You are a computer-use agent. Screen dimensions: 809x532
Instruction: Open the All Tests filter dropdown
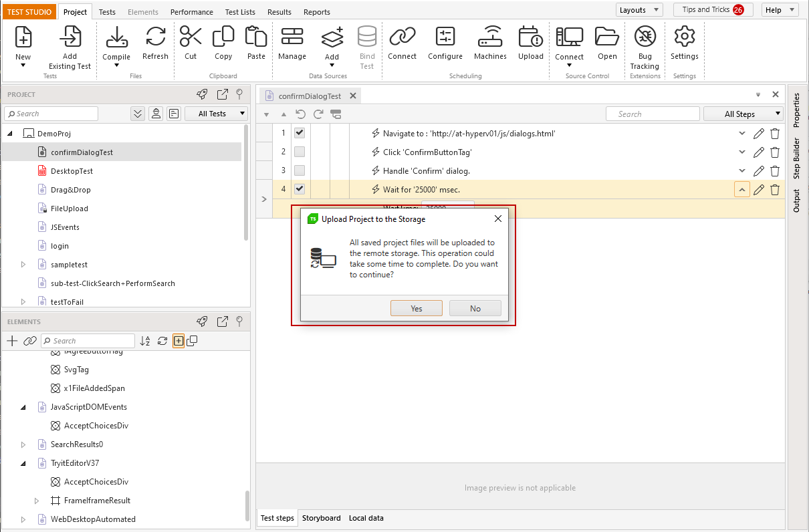pyautogui.click(x=216, y=114)
